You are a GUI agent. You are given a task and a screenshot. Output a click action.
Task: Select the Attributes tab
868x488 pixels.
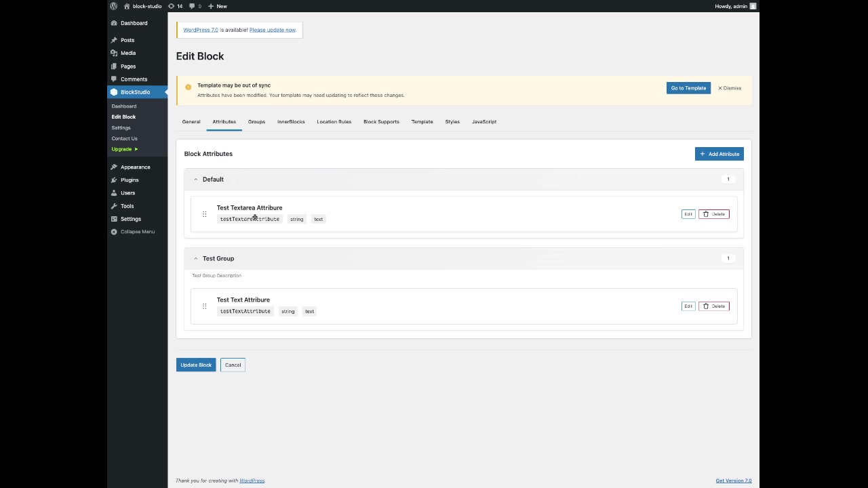pyautogui.click(x=224, y=122)
